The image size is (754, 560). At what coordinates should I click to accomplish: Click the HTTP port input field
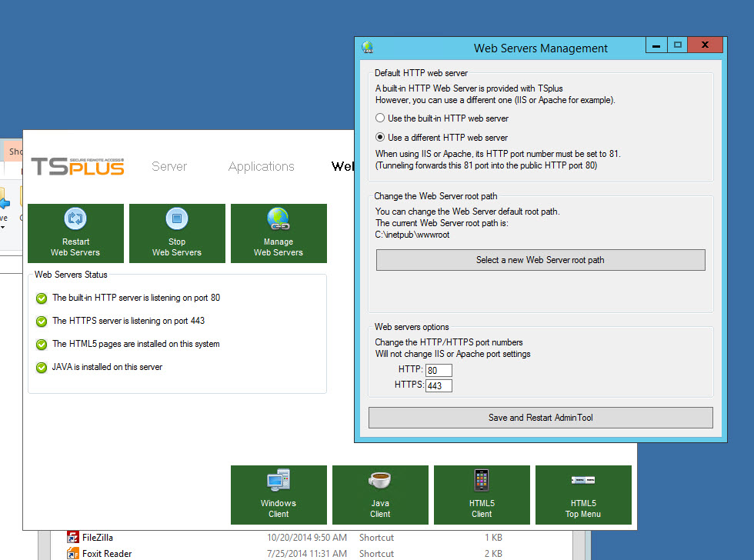point(439,371)
